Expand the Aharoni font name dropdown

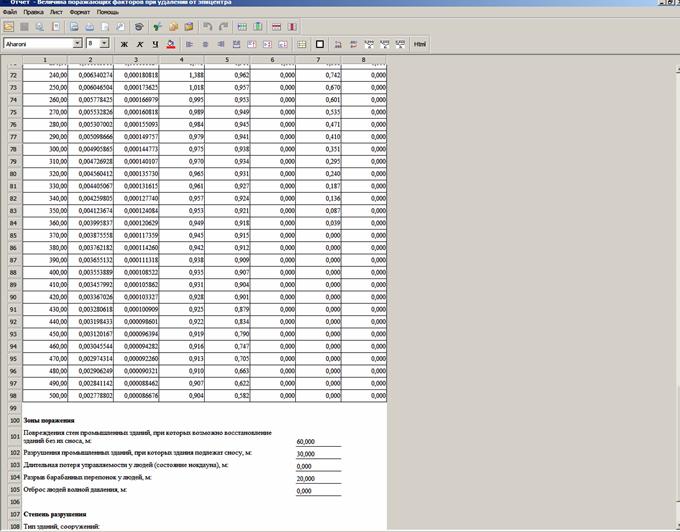tap(77, 44)
